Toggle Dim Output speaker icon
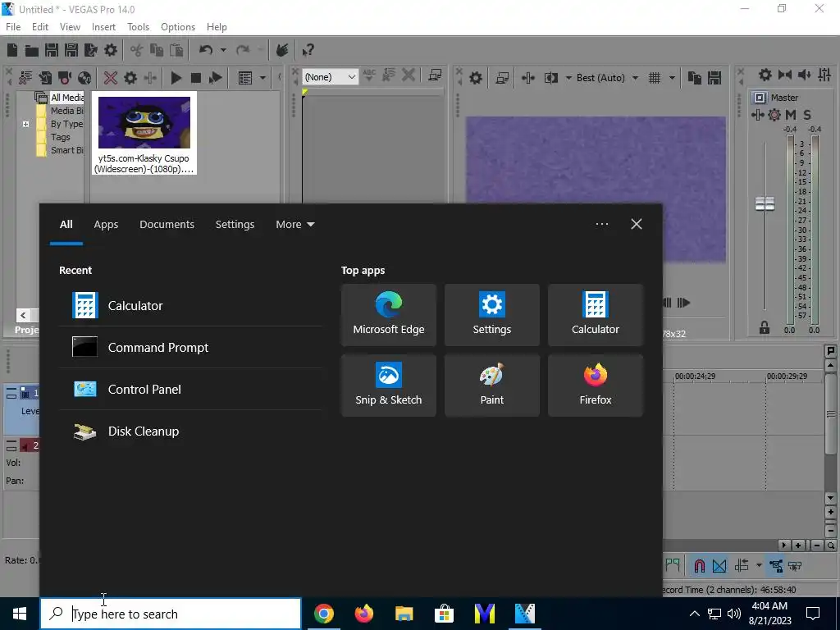The image size is (840, 630). (805, 75)
